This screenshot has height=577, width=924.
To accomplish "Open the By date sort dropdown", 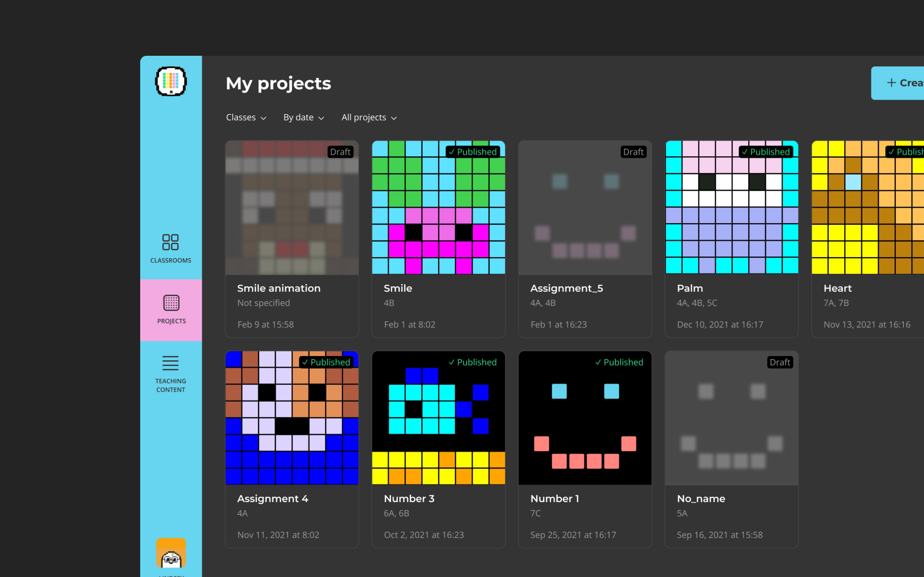I will coord(303,117).
